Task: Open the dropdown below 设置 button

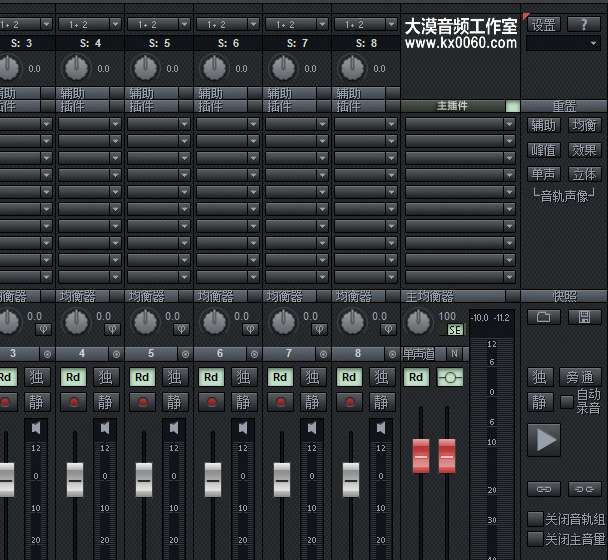Action: [563, 43]
